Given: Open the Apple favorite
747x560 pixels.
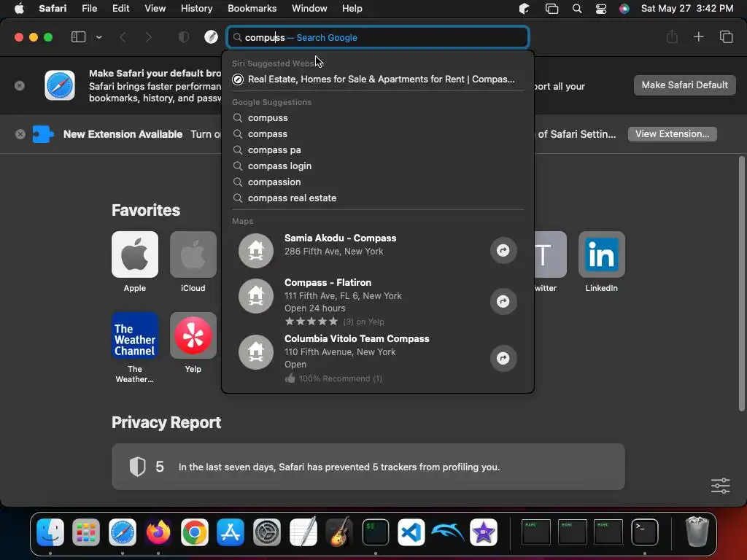Looking at the screenshot, I should (135, 254).
